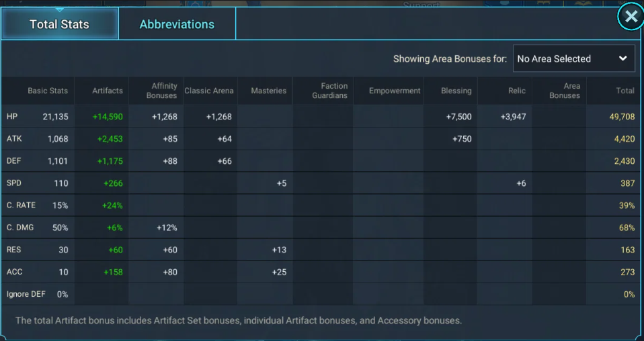
Task: Click the Classic Arena column header
Action: click(208, 91)
